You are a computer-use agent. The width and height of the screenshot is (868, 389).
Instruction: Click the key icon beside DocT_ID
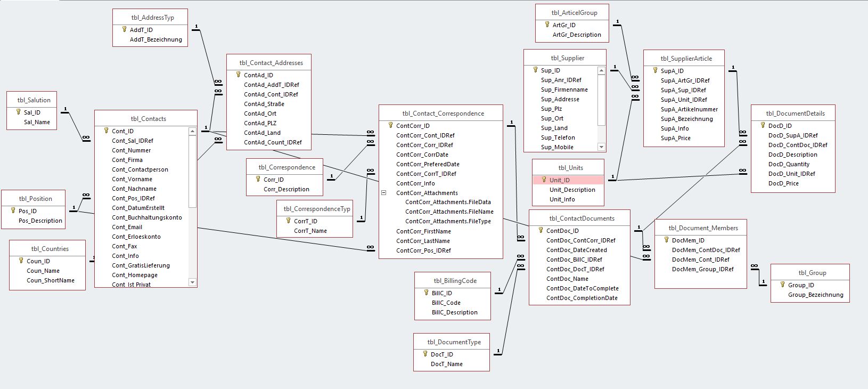[425, 354]
